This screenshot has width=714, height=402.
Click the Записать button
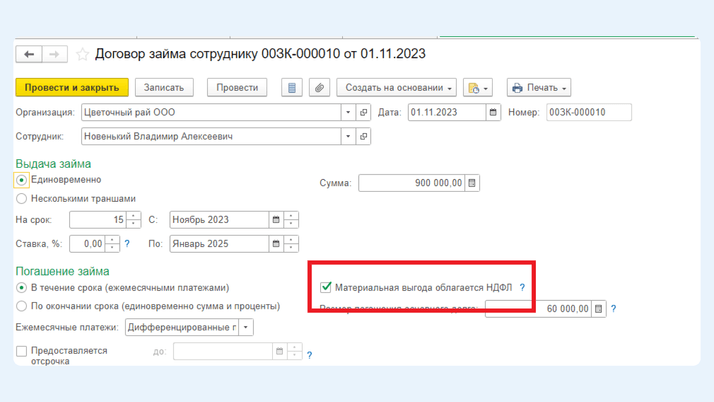(x=164, y=87)
